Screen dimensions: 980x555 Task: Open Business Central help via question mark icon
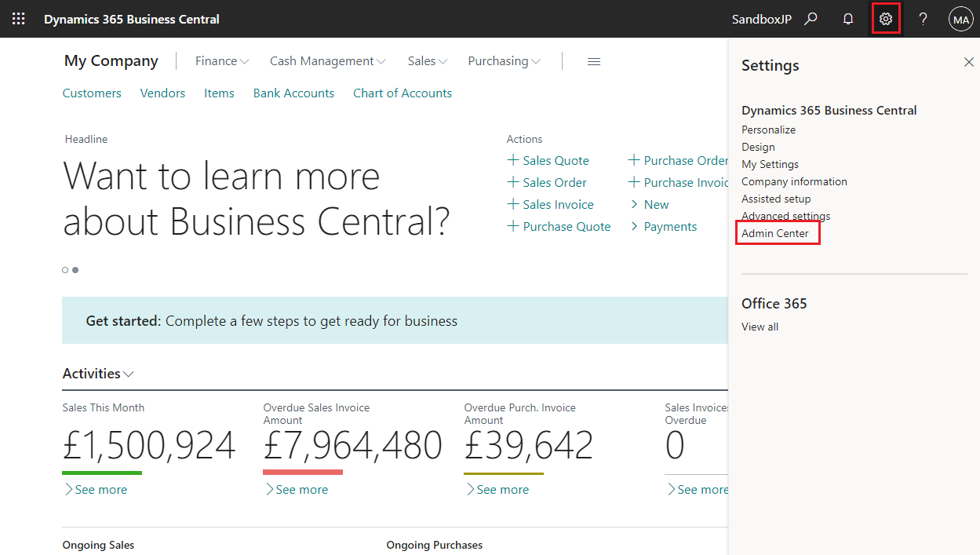[923, 18]
